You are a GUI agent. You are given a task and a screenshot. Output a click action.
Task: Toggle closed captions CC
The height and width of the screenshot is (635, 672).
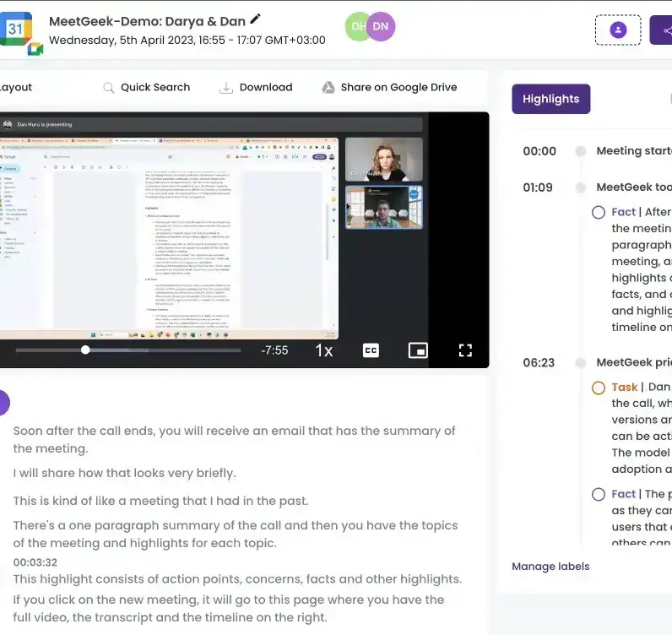371,350
